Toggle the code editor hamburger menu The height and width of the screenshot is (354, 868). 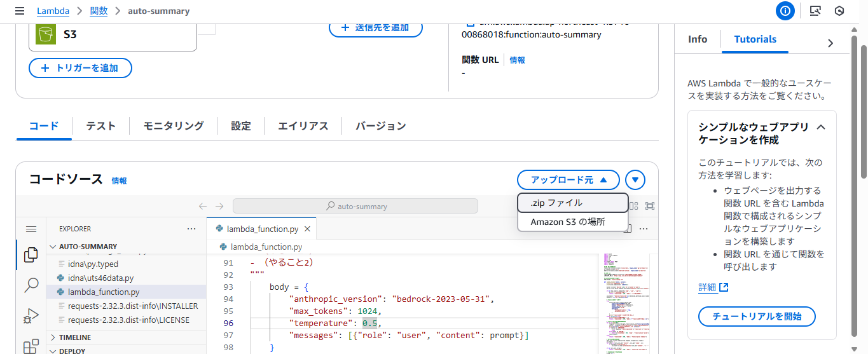pyautogui.click(x=31, y=229)
